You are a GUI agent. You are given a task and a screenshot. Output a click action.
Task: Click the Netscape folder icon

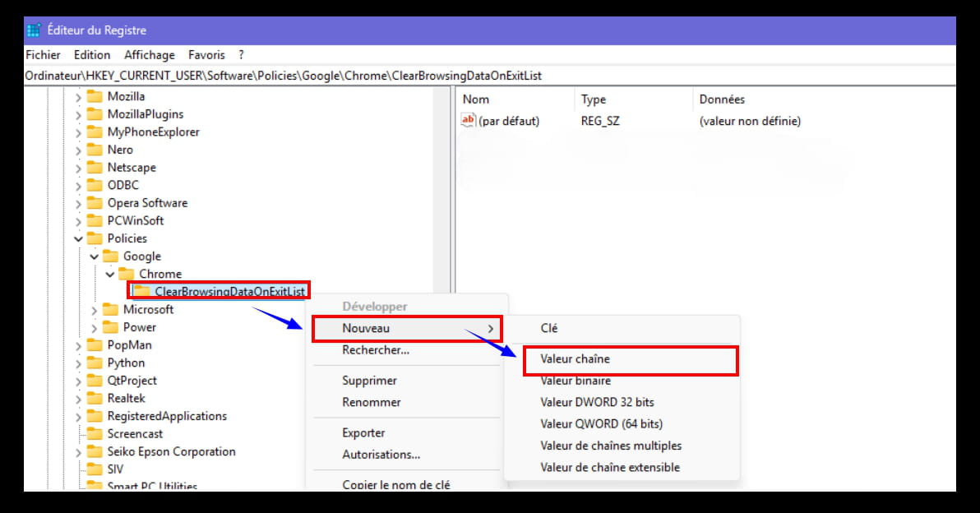tap(95, 168)
